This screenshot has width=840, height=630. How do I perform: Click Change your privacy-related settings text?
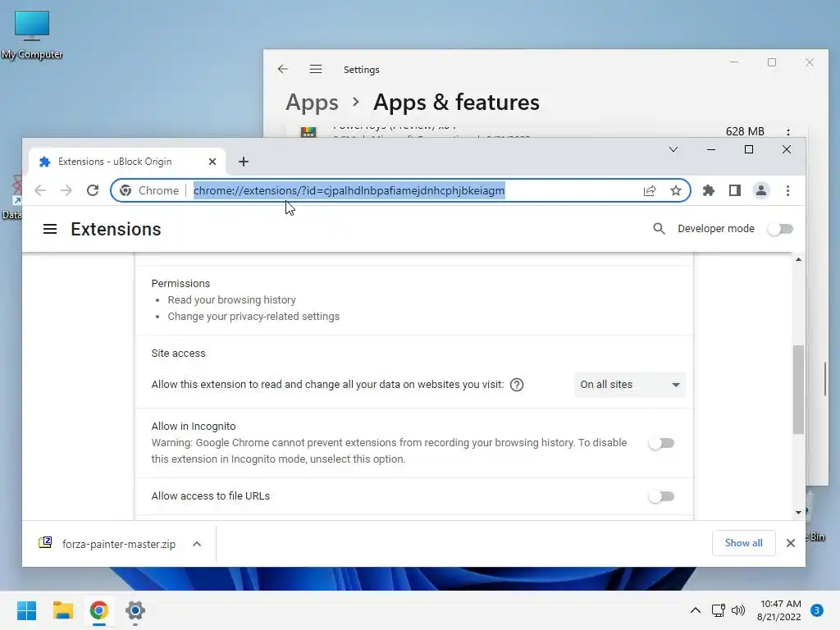click(253, 317)
